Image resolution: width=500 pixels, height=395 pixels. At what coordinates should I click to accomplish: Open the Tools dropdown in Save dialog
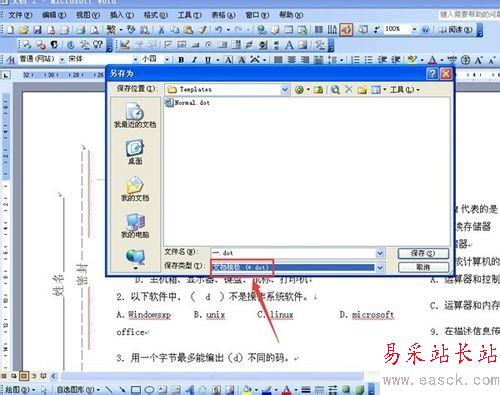tap(404, 89)
